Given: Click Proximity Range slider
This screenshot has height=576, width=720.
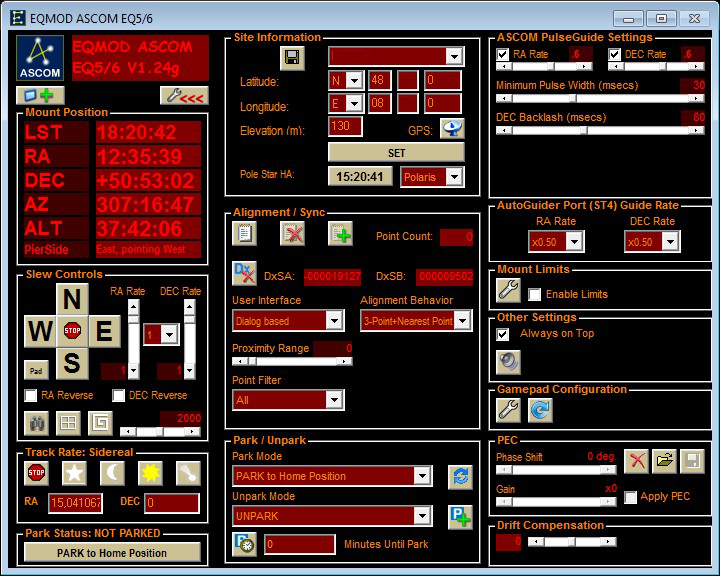Looking at the screenshot, I should coord(292,361).
